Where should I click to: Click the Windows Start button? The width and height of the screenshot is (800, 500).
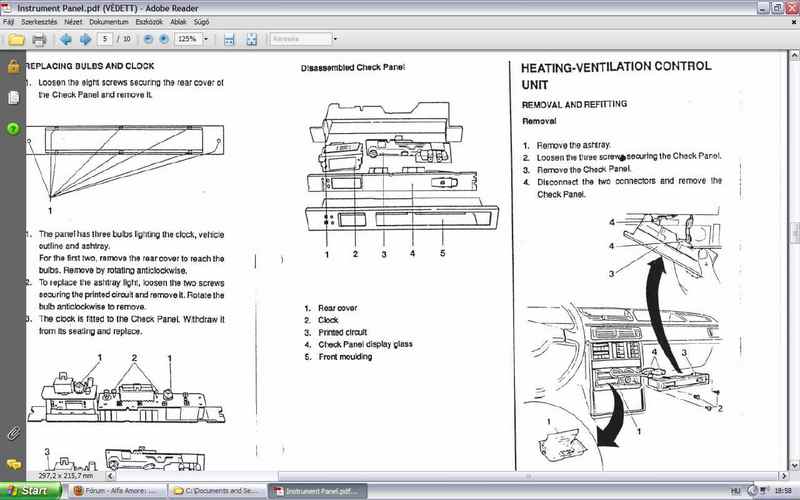point(28,491)
